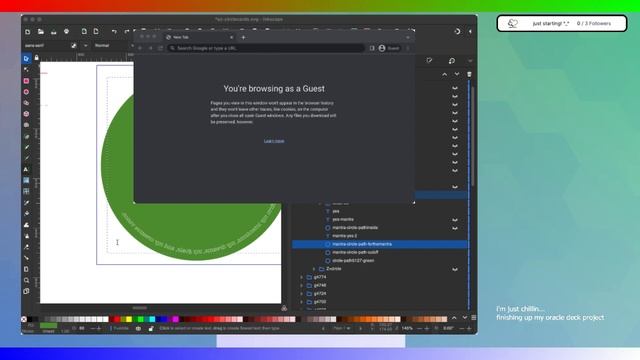Image resolution: width=640 pixels, height=360 pixels.
Task: Select the Ellipse tool in Inkscape toolbox
Action: (x=26, y=92)
